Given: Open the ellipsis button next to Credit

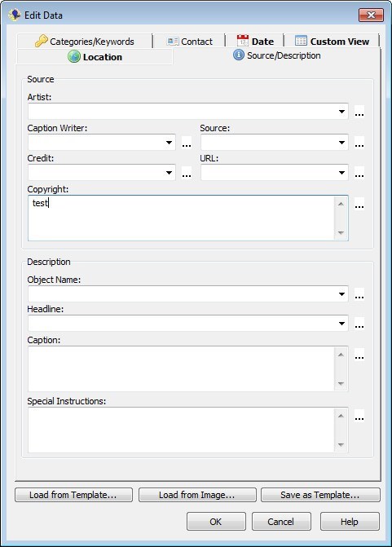Looking at the screenshot, I should 187,173.
